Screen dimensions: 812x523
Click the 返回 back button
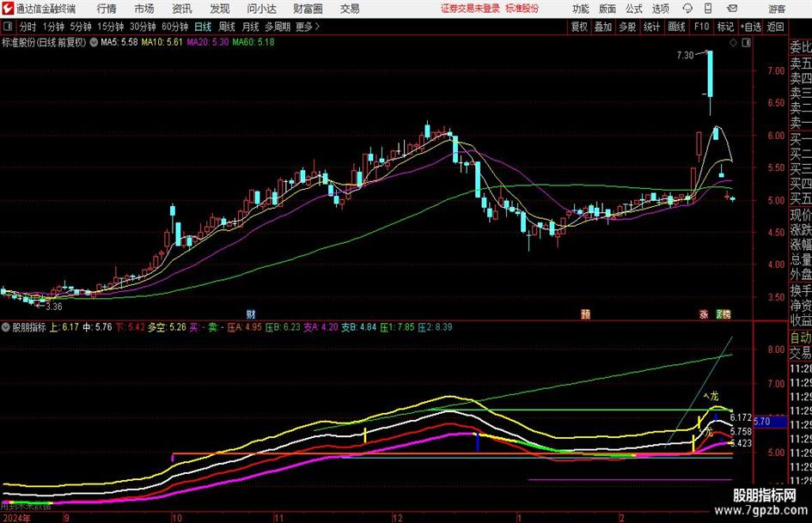775,27
